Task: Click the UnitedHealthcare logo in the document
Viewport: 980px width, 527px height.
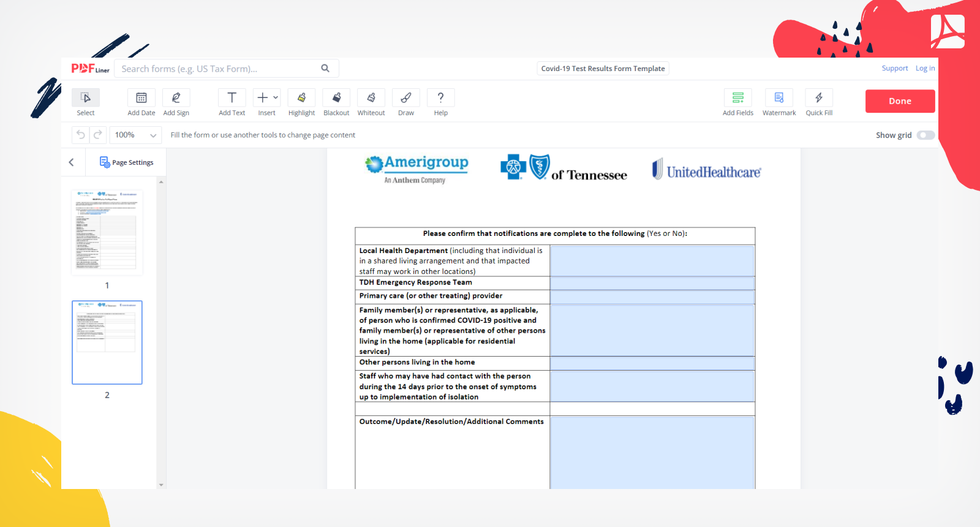Action: click(707, 170)
